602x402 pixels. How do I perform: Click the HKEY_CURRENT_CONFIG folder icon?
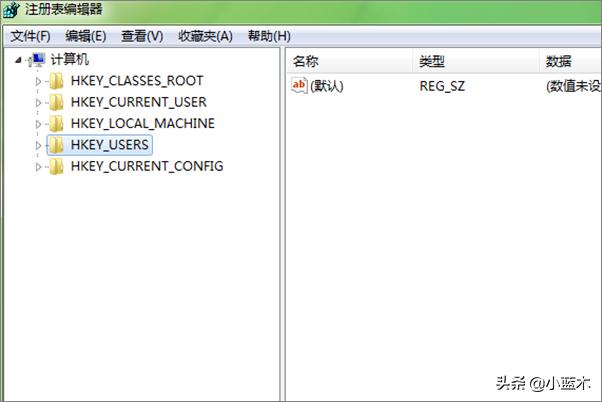point(56,167)
